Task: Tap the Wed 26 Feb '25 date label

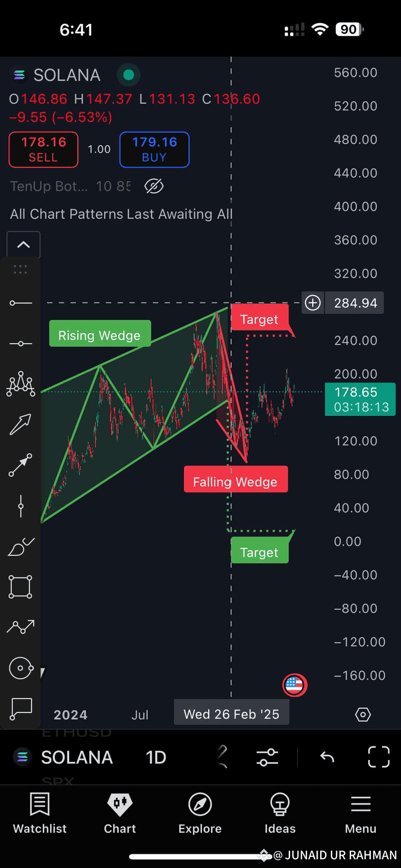Action: (x=231, y=714)
